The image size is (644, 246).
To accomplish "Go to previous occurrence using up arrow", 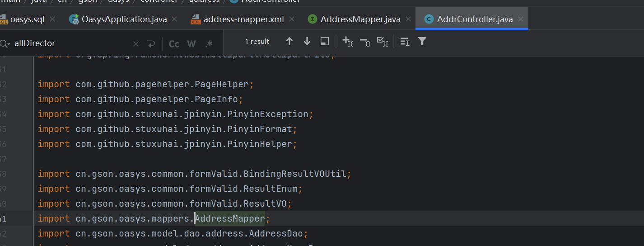I will (289, 42).
